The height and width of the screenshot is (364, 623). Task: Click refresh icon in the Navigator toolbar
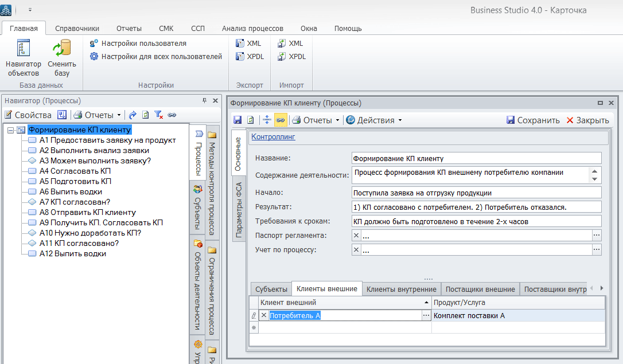146,115
